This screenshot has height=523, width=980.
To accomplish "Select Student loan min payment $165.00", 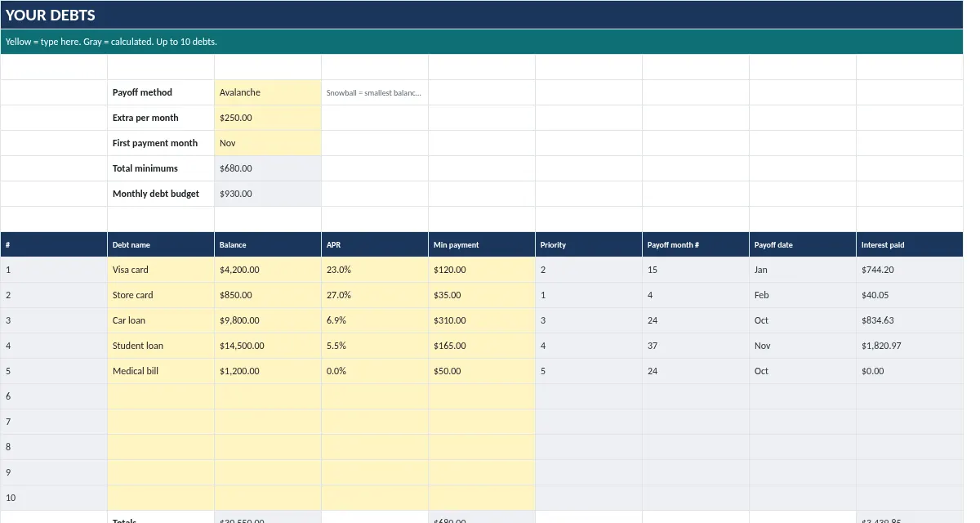I will (x=482, y=346).
